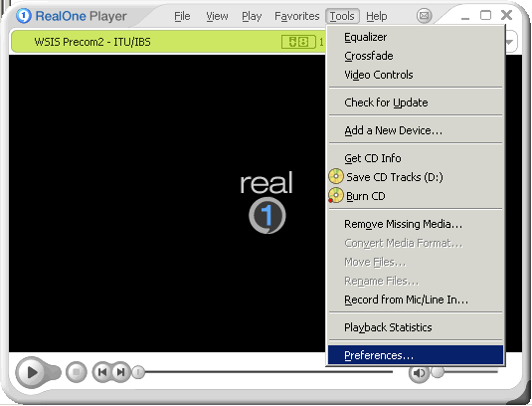Click the WSIS Precom2 - ITU/IBS title
Image resolution: width=532 pixels, height=406 pixels.
[x=92, y=42]
